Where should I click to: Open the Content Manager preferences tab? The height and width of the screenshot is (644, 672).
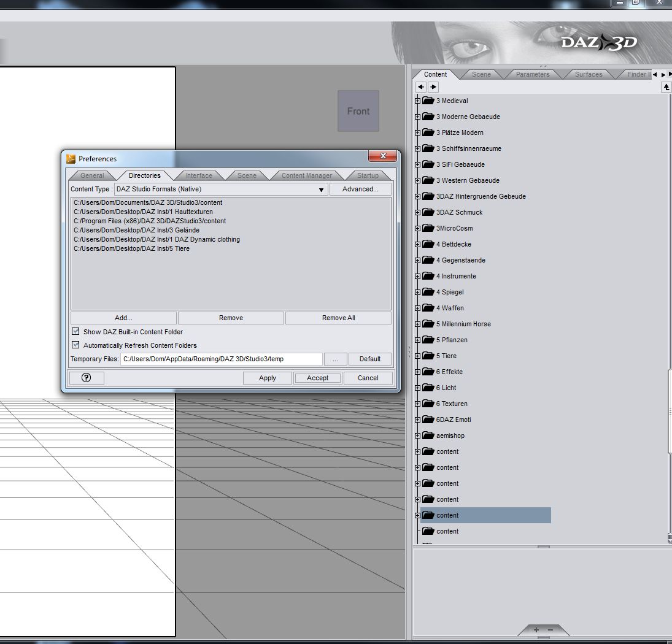point(307,175)
